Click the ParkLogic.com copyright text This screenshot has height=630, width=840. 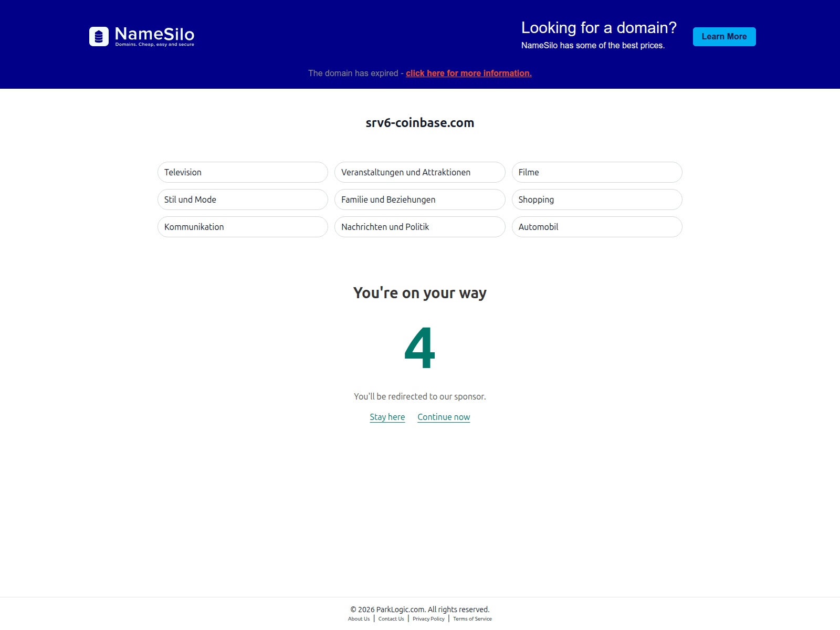tap(420, 610)
